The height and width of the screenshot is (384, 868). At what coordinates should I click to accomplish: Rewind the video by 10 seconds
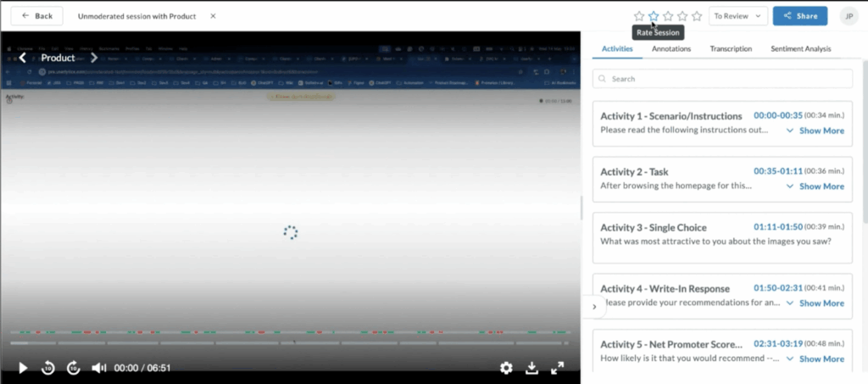coord(48,368)
